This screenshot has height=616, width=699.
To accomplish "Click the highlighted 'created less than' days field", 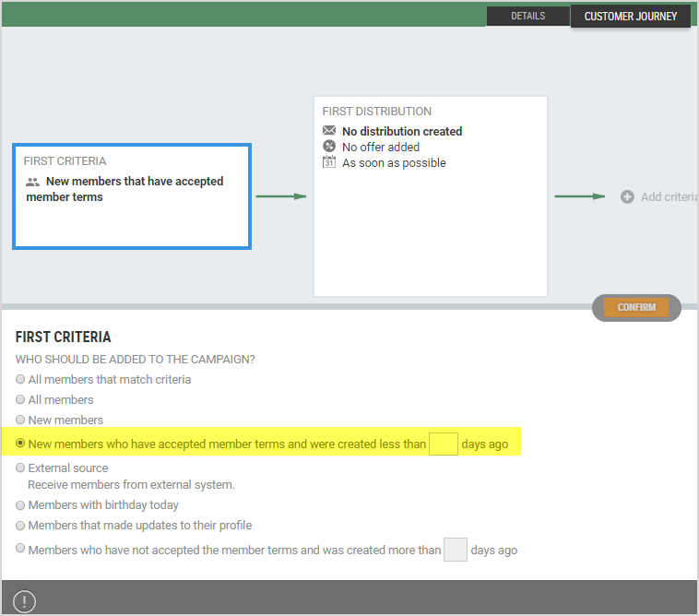I will point(444,444).
